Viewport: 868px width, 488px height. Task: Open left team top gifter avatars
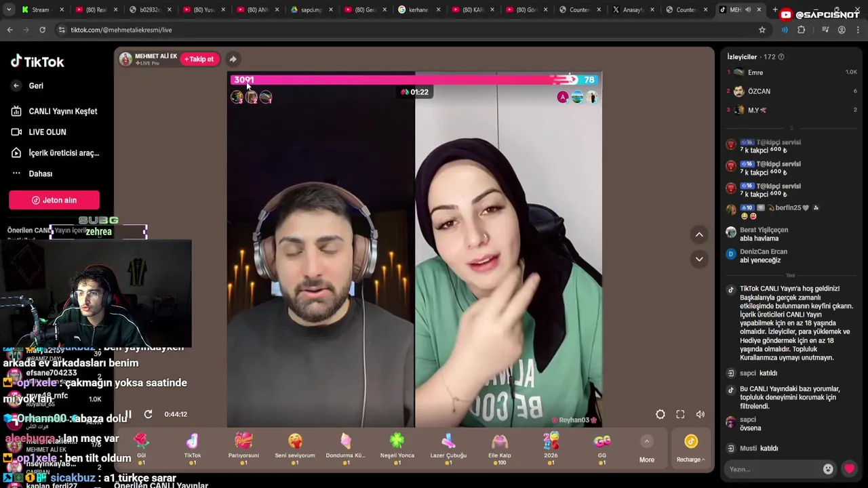pos(251,97)
